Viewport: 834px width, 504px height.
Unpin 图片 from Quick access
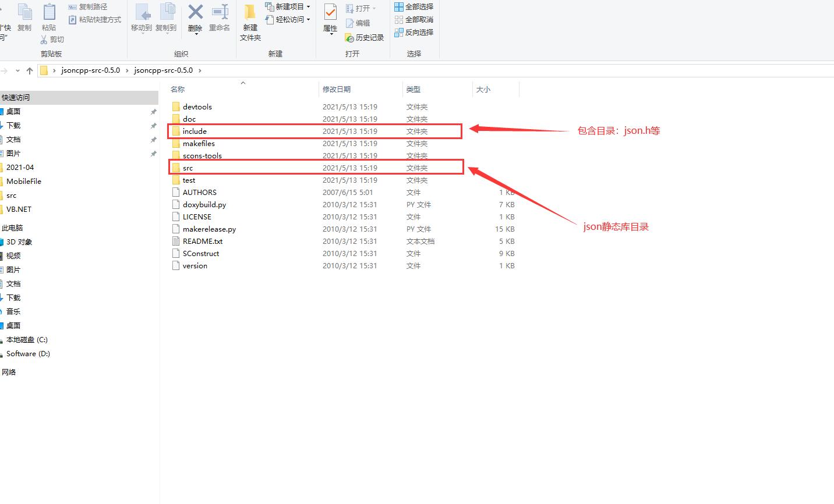153,153
